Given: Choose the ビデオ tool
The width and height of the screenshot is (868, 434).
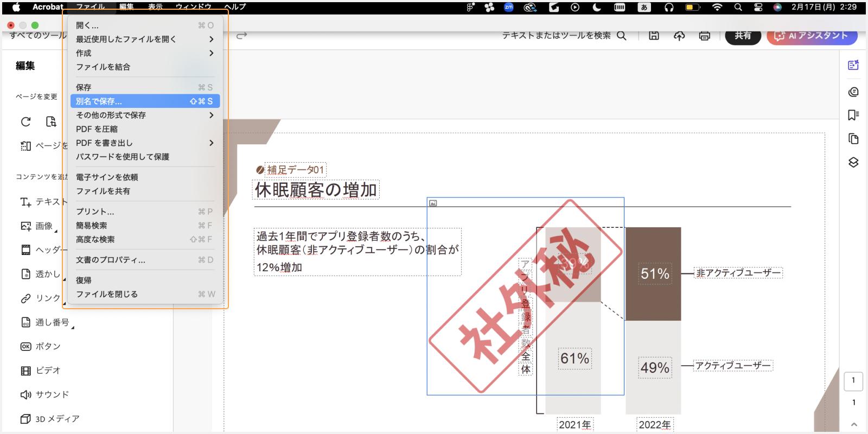Looking at the screenshot, I should (x=40, y=371).
